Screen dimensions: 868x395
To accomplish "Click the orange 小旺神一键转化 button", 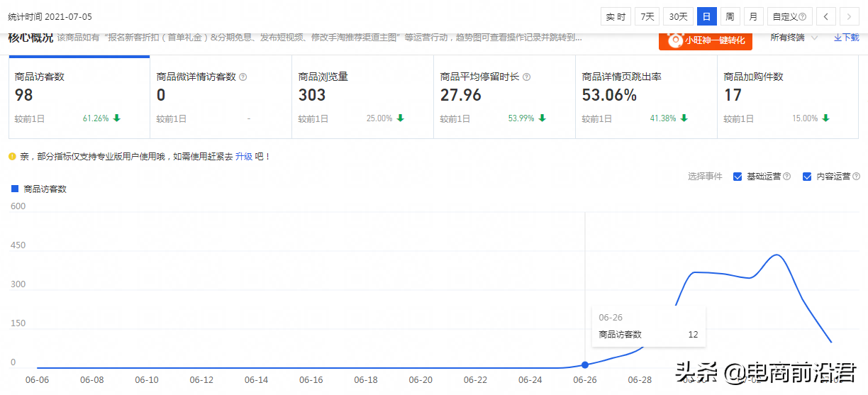I will pyautogui.click(x=705, y=40).
